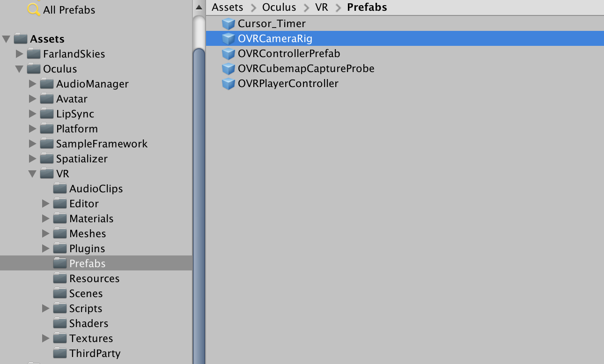
Task: Select the OVRCubemapCaptureProbe prefab icon
Action: 228,69
